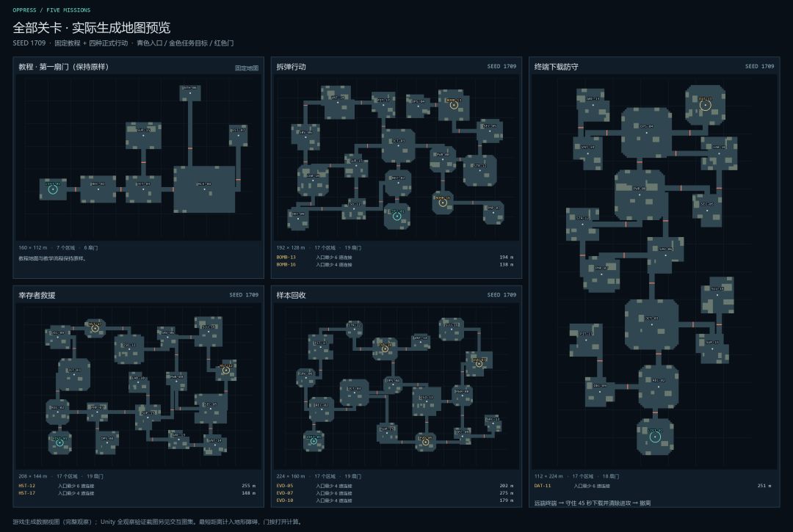Click the 教程地图与教学流程保持原样 note

click(53, 258)
